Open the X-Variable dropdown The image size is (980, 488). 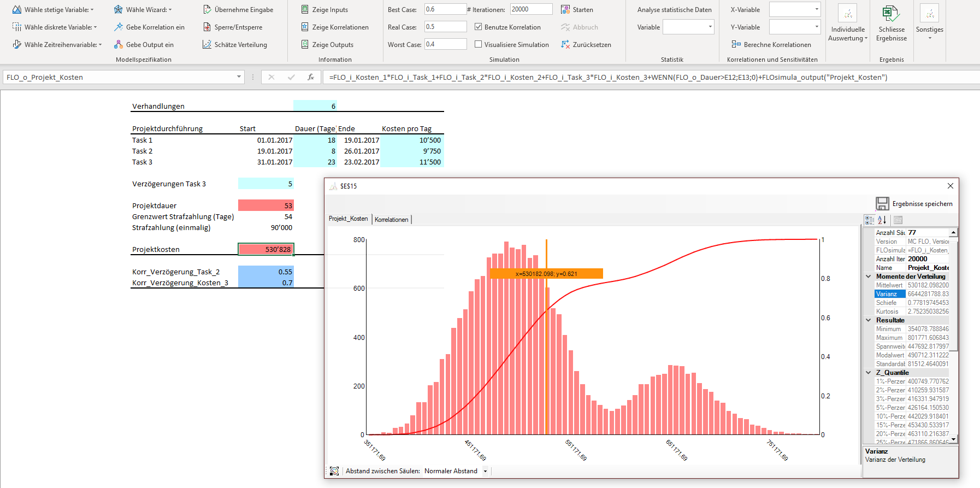click(x=817, y=10)
